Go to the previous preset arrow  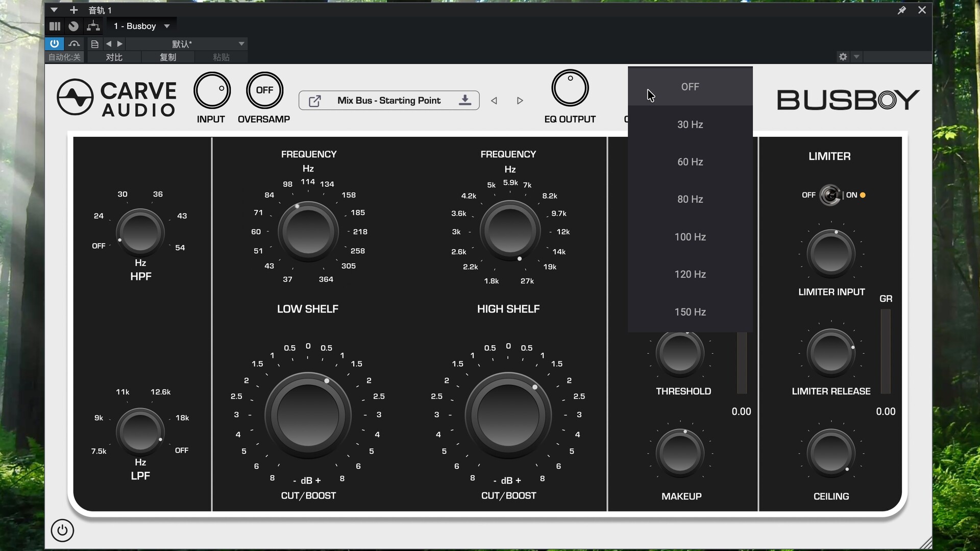494,101
